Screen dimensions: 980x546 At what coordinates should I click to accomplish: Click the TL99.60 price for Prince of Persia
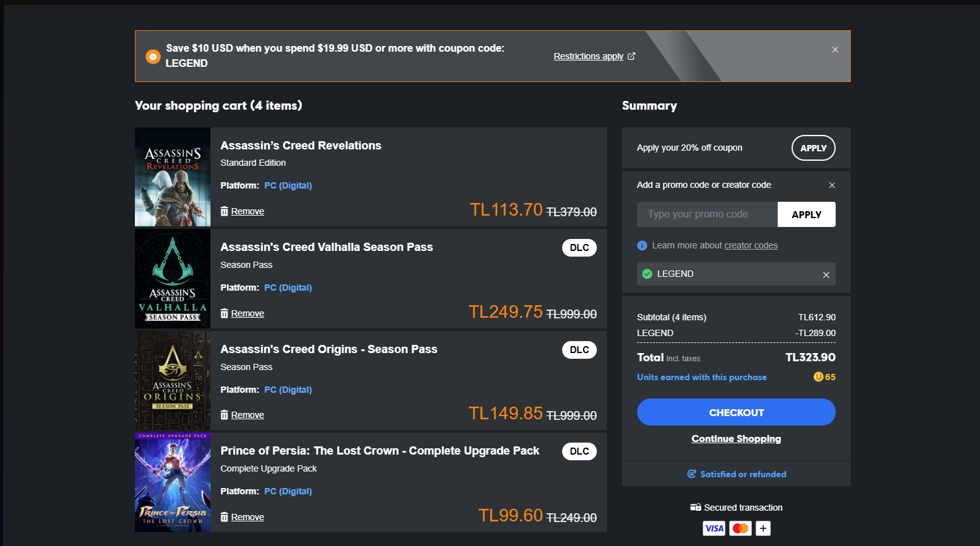[x=510, y=516]
